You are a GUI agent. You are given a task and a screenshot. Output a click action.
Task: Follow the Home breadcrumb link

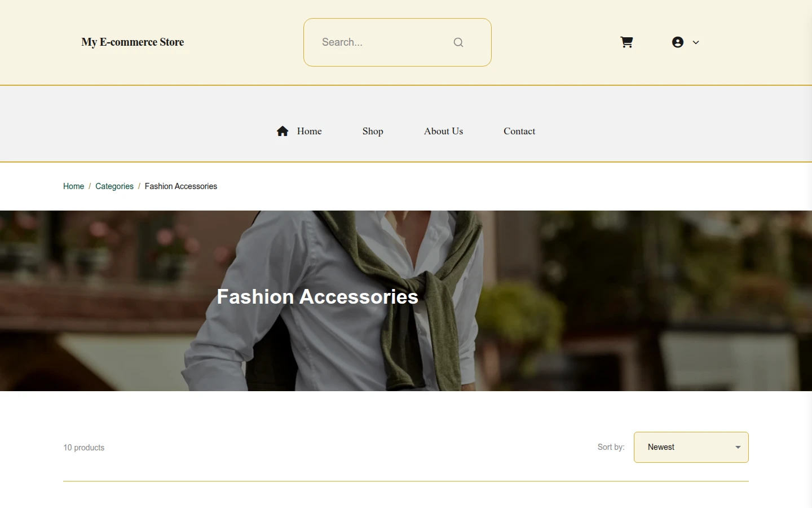[73, 186]
